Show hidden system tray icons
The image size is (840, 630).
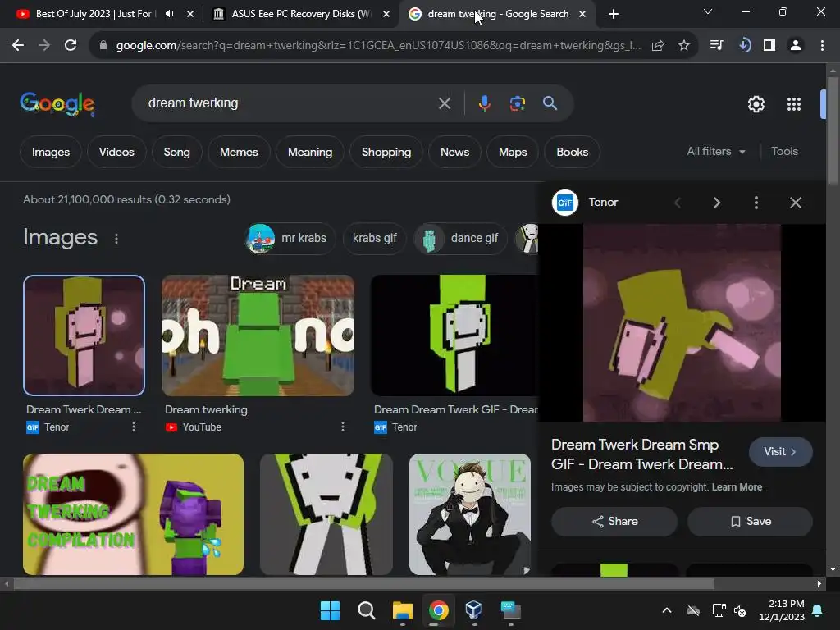pyautogui.click(x=666, y=610)
